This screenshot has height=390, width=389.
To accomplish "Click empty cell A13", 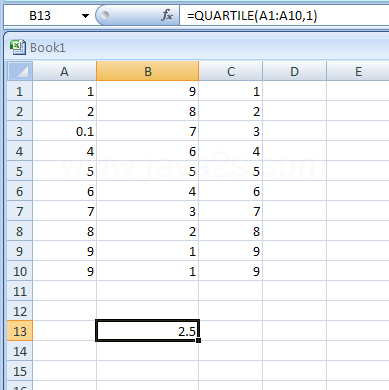I will pyautogui.click(x=64, y=331).
